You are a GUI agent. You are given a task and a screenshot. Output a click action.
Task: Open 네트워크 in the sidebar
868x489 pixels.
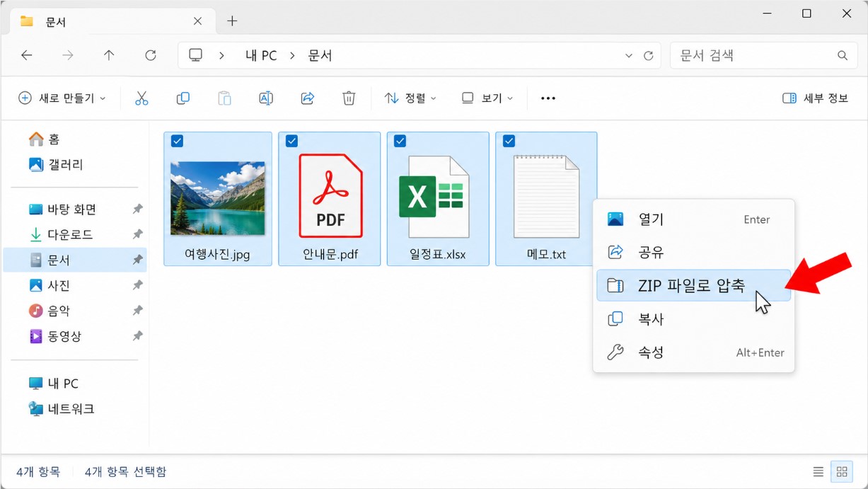[74, 409]
